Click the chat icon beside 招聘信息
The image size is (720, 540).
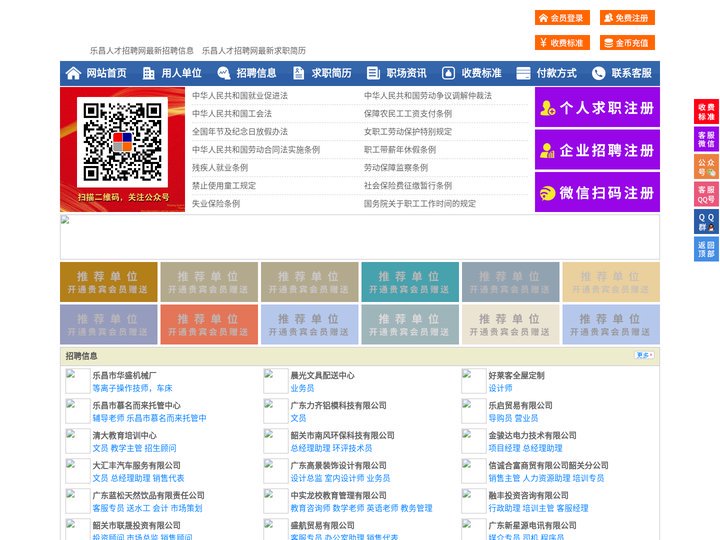pyautogui.click(x=224, y=73)
